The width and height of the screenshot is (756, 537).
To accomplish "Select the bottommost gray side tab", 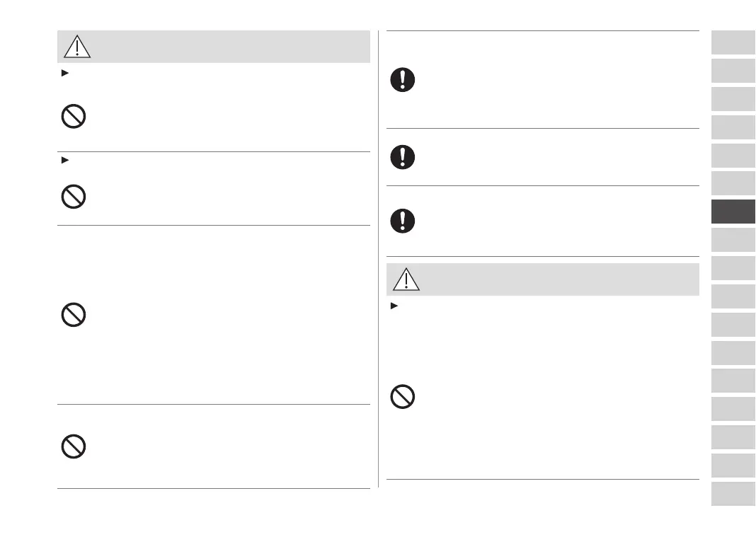I will coord(733,493).
